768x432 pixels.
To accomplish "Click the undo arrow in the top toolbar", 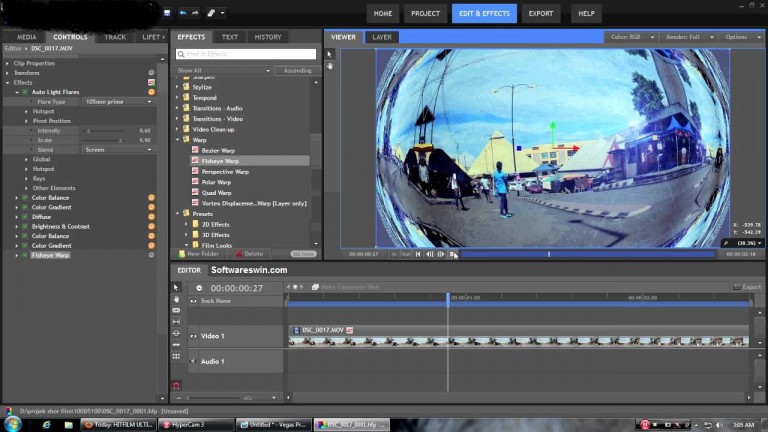I will pos(182,14).
